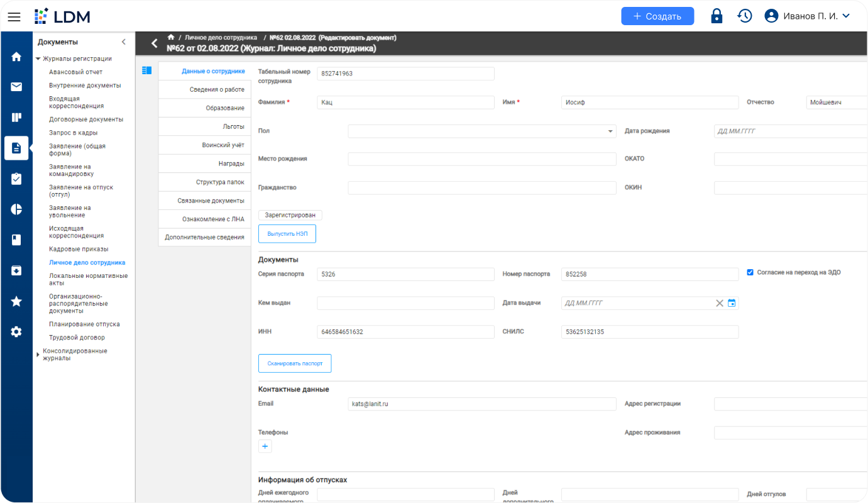Open Входящая корреспонденция journal

click(x=77, y=102)
